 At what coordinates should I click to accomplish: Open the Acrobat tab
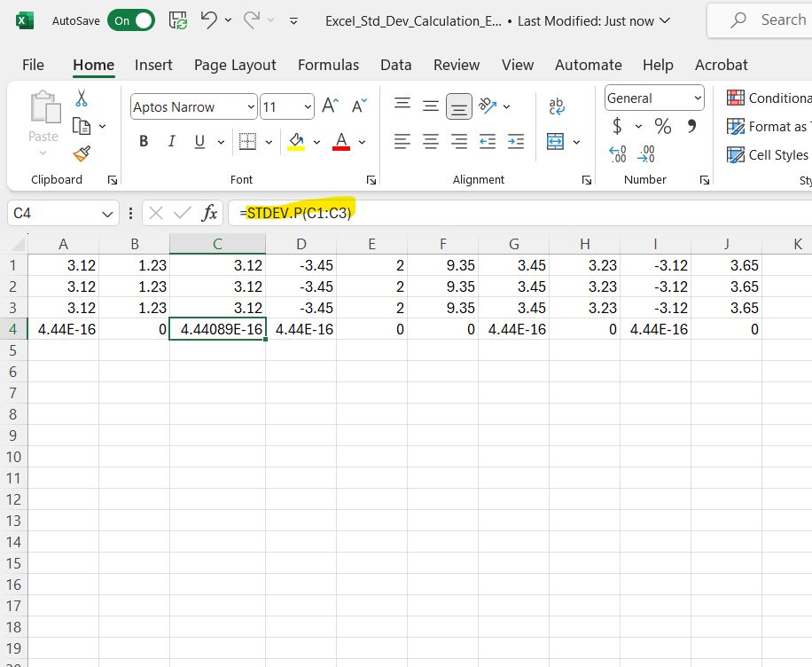pos(721,65)
